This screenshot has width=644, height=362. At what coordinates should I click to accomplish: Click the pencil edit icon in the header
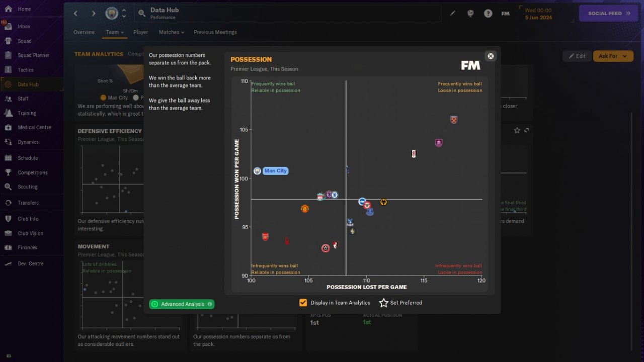pos(453,14)
